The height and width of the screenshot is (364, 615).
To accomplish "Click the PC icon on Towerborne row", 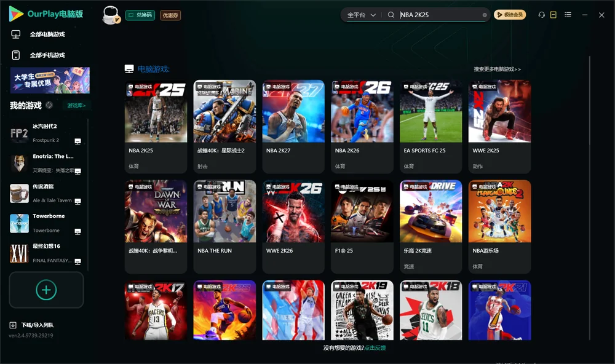I will 77,231.
